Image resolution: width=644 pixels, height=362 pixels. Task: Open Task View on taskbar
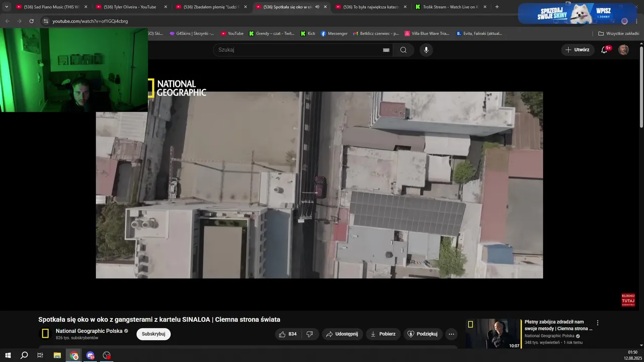(40, 355)
